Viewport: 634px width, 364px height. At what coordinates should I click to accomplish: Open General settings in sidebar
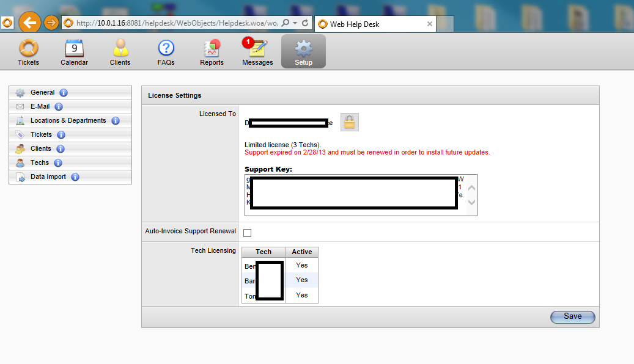tap(42, 92)
